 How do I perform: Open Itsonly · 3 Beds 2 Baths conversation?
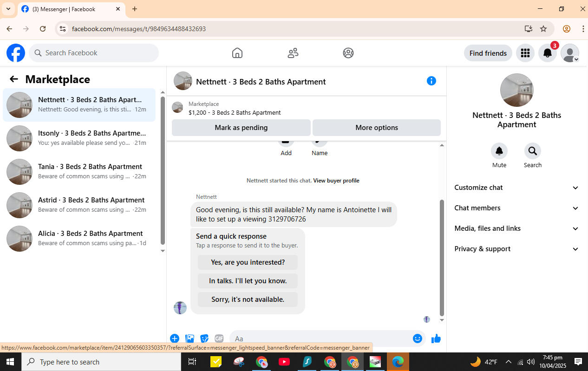[79, 138]
